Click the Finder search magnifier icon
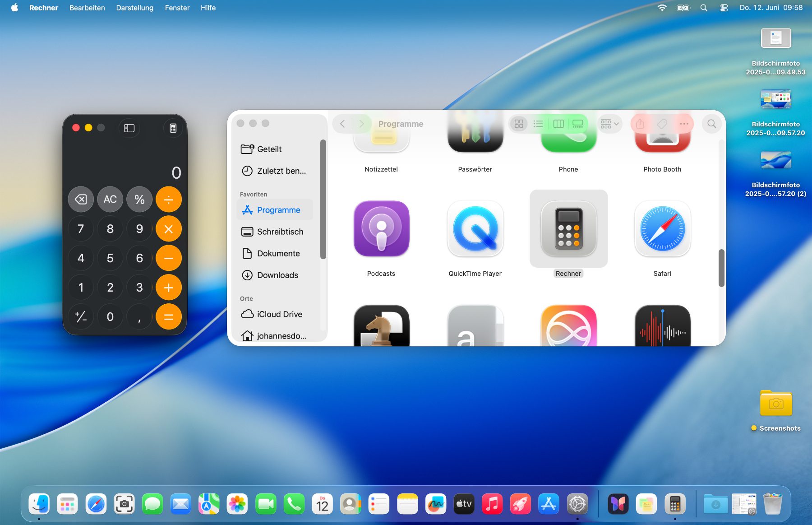This screenshot has width=812, height=525. (711, 124)
